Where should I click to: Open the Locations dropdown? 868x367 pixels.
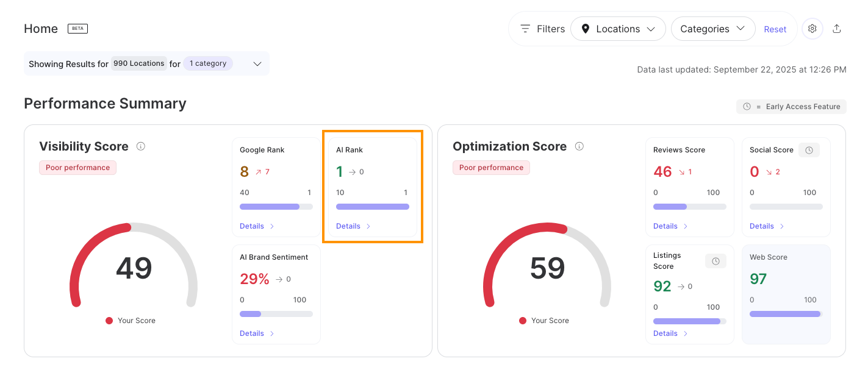tap(618, 29)
